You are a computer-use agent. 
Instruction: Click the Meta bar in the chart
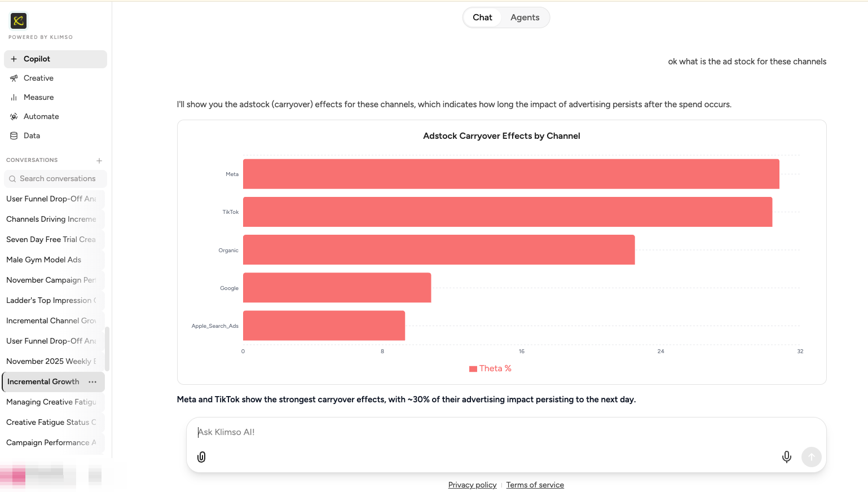[511, 174]
